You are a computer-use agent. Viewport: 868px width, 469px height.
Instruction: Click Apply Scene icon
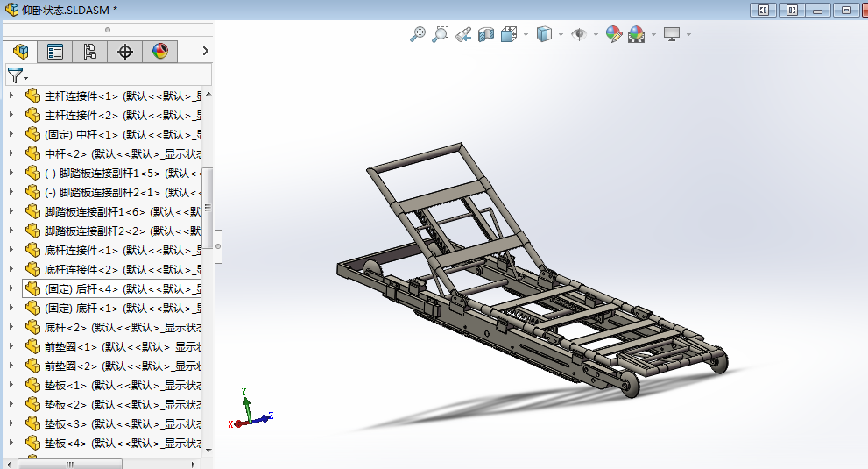click(637, 34)
